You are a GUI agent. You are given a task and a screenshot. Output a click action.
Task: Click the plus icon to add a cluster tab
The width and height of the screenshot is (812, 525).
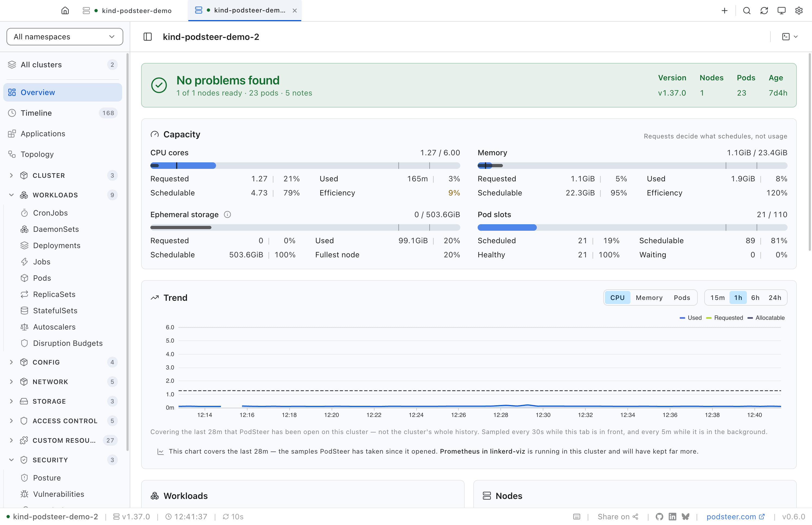coord(724,11)
